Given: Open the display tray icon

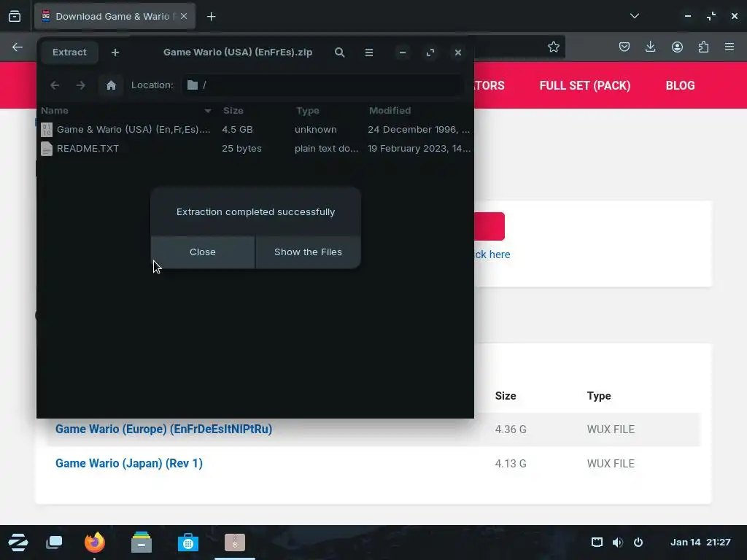Looking at the screenshot, I should click(597, 542).
